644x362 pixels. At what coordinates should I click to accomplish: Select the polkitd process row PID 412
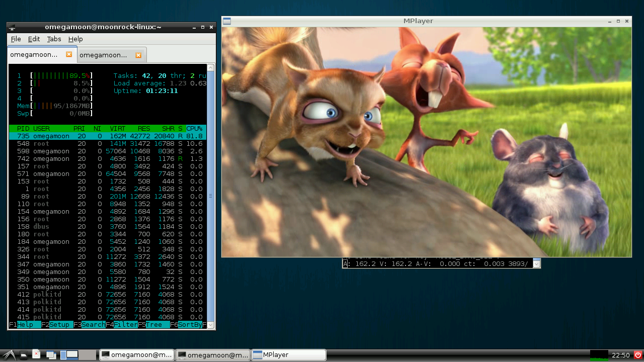pyautogui.click(x=108, y=295)
